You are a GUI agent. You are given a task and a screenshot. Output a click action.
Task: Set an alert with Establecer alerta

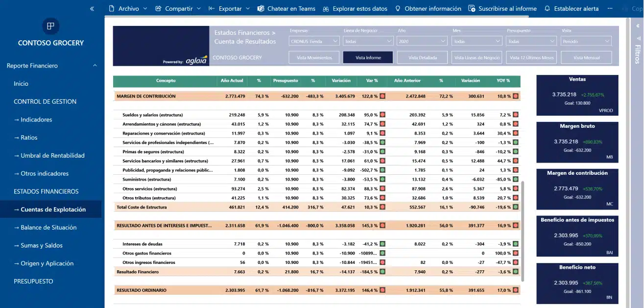pyautogui.click(x=571, y=9)
